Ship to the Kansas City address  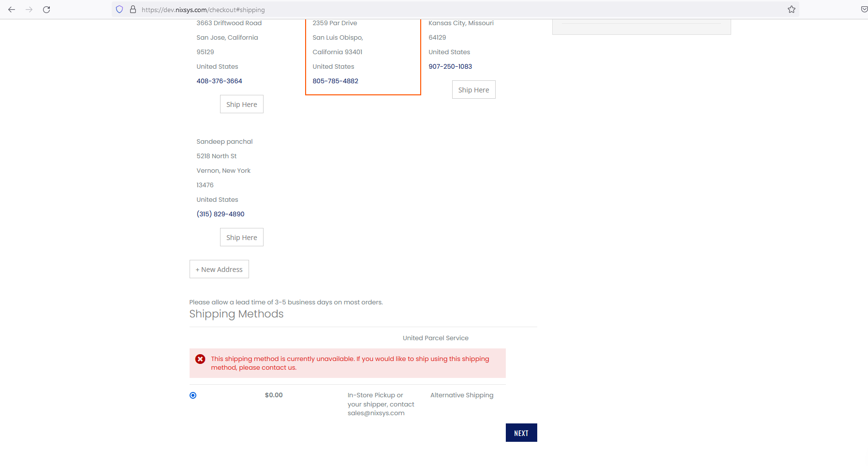click(x=473, y=90)
